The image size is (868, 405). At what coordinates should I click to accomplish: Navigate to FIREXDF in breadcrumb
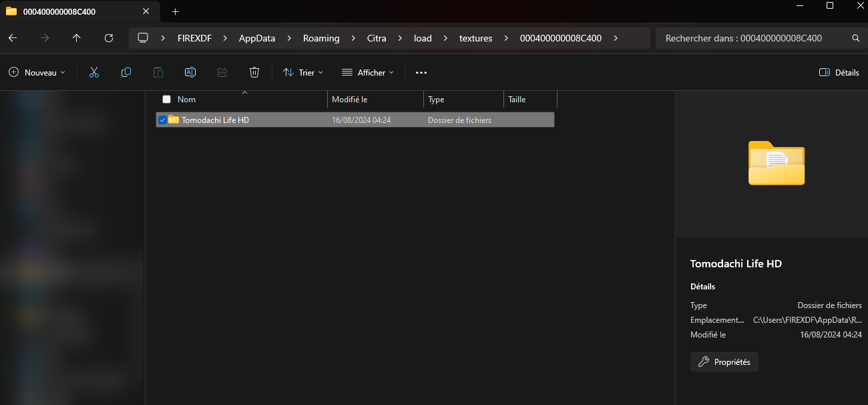tap(194, 38)
